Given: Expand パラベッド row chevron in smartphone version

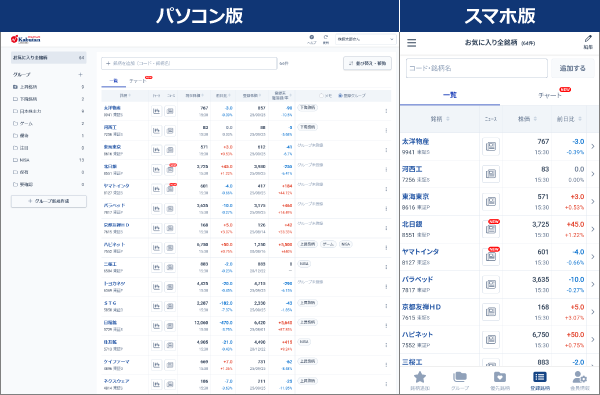Looking at the screenshot, I should pyautogui.click(x=592, y=284).
